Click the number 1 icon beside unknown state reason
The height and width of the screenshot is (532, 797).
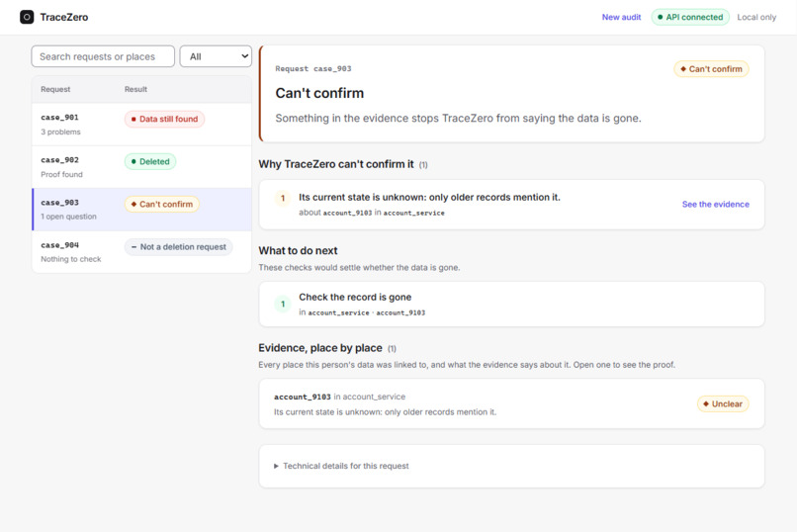pyautogui.click(x=283, y=198)
